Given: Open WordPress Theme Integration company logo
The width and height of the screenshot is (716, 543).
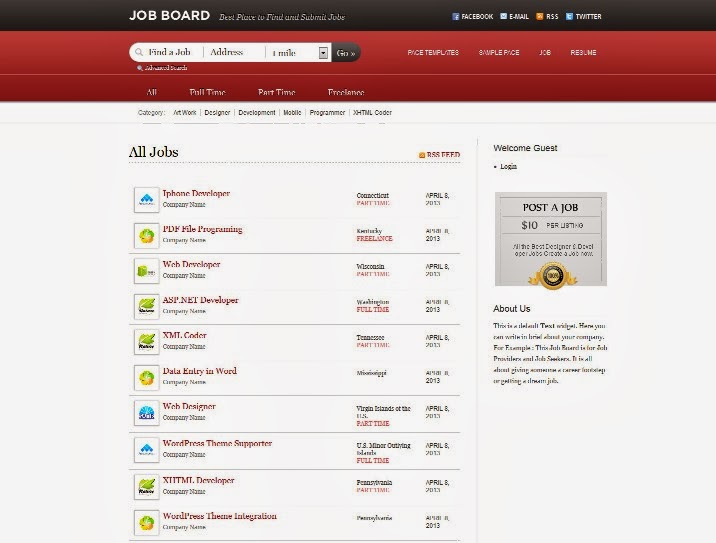Looking at the screenshot, I should click(147, 522).
